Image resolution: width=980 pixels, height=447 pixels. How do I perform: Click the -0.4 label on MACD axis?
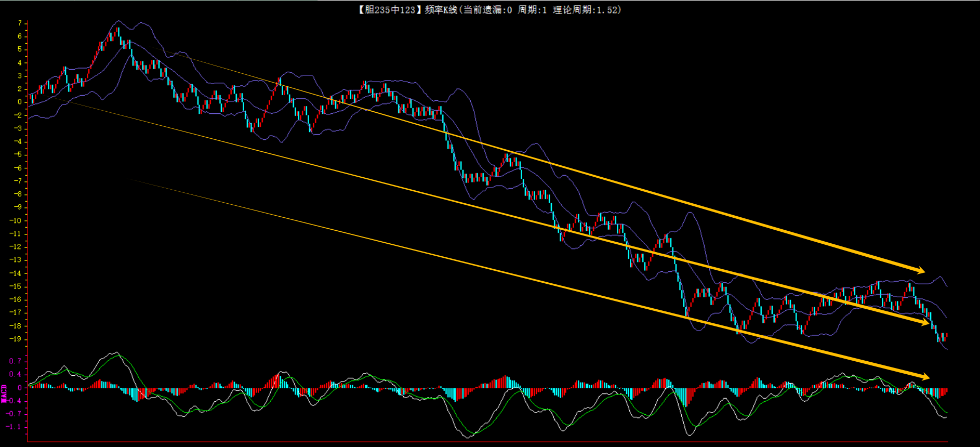tap(14, 401)
